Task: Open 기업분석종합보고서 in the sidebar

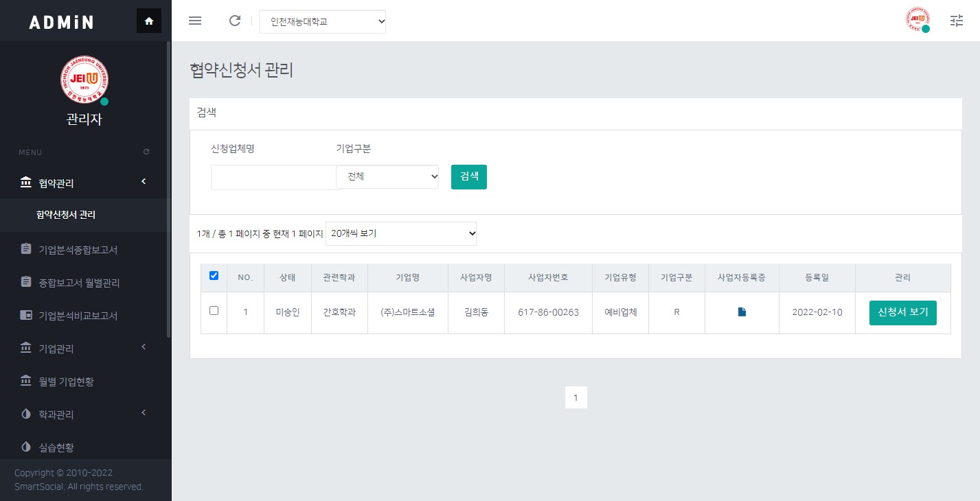Action: click(x=78, y=250)
